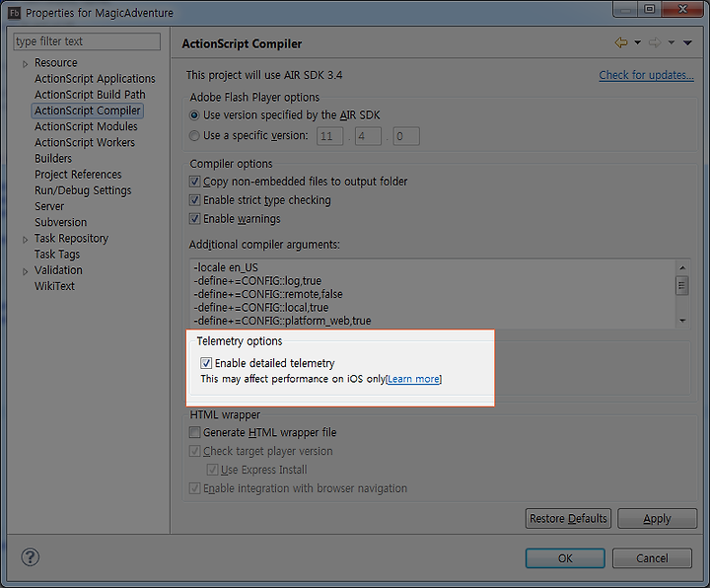Select Server in the properties tree
The width and height of the screenshot is (710, 588).
pos(49,206)
